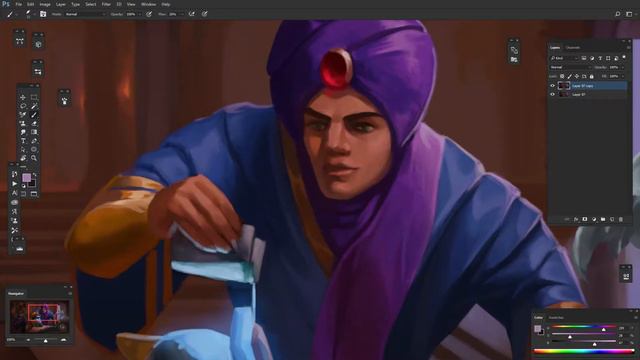Open the Filter menu

(106, 4)
